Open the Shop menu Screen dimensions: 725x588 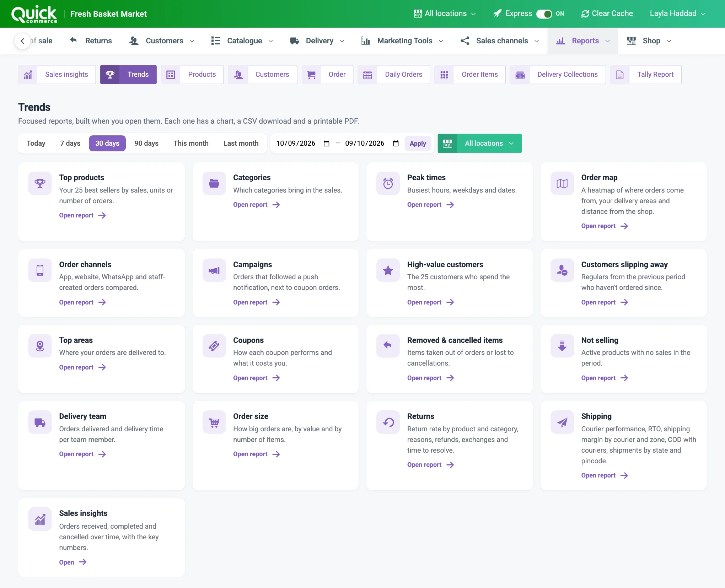pyautogui.click(x=649, y=41)
